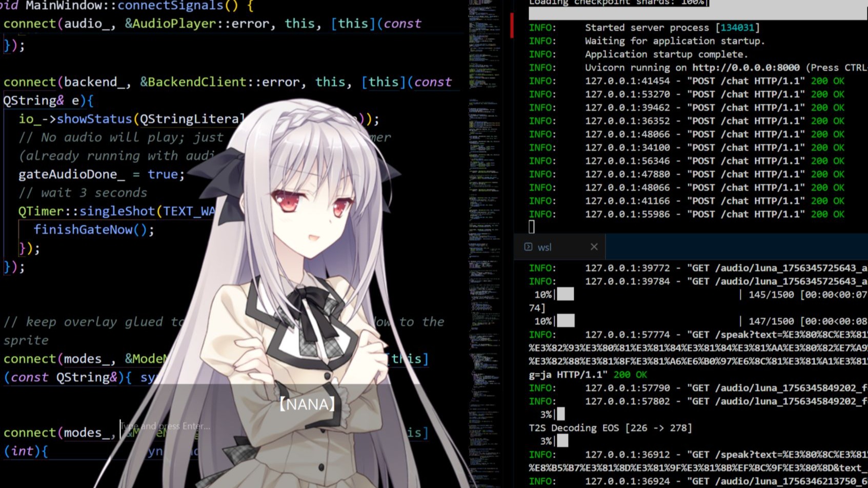The height and width of the screenshot is (488, 868).
Task: Click the 'QString& e){' code line
Action: click(48, 100)
